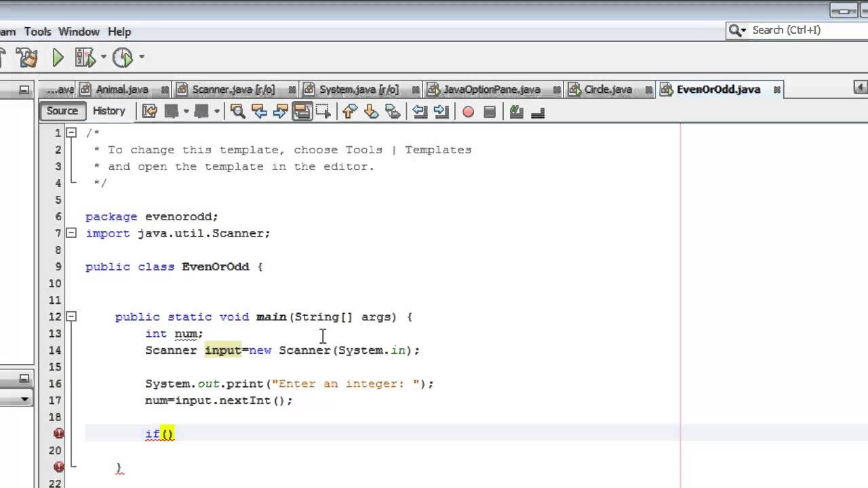Collapse the main method fold on line 12
Screen dimensions: 868x488
pos(71,317)
